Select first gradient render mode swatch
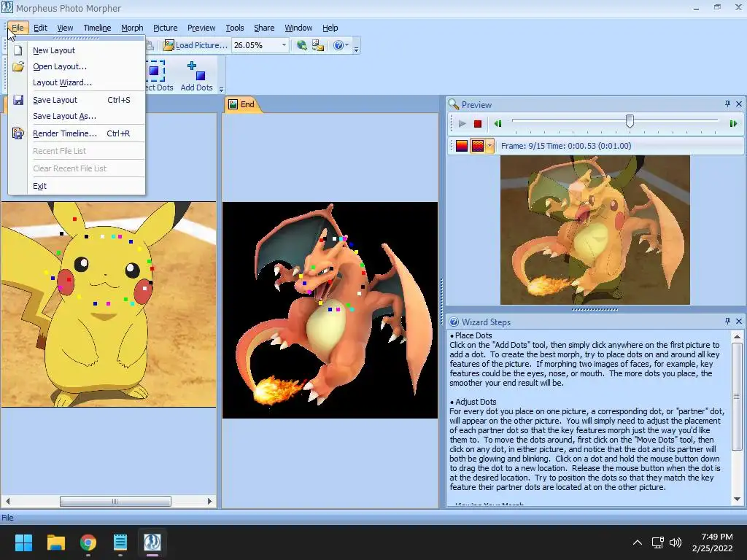 click(462, 146)
